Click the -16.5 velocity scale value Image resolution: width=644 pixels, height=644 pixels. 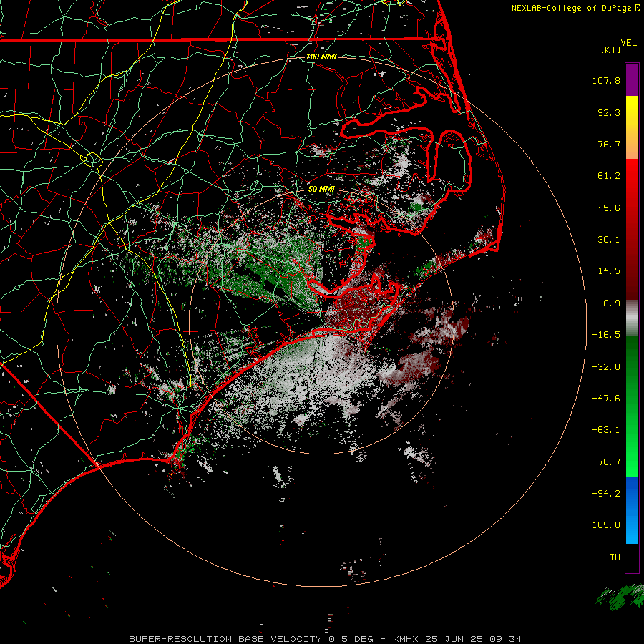click(606, 335)
